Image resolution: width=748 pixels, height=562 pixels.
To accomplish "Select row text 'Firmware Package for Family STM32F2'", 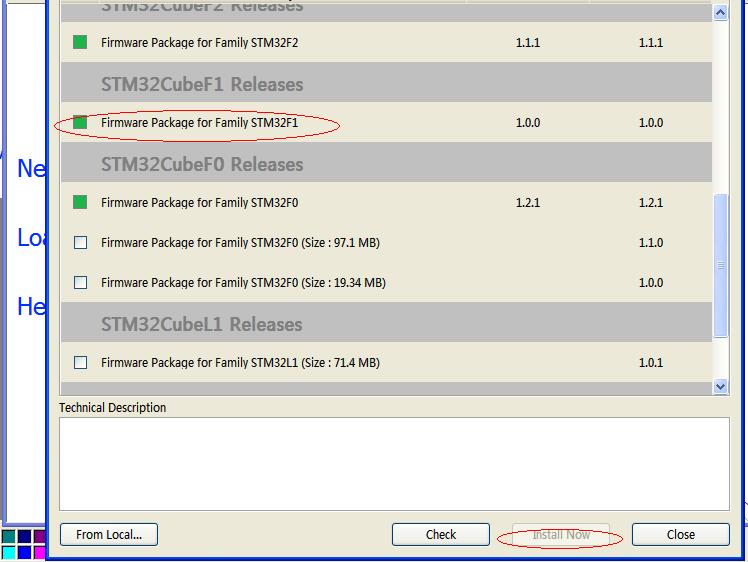I will coord(199,42).
